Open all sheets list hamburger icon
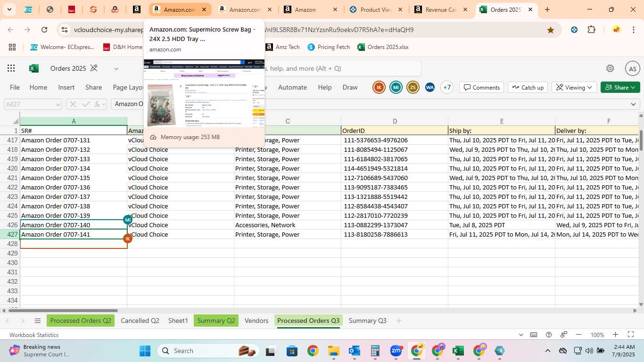The image size is (644, 362). tap(38, 321)
